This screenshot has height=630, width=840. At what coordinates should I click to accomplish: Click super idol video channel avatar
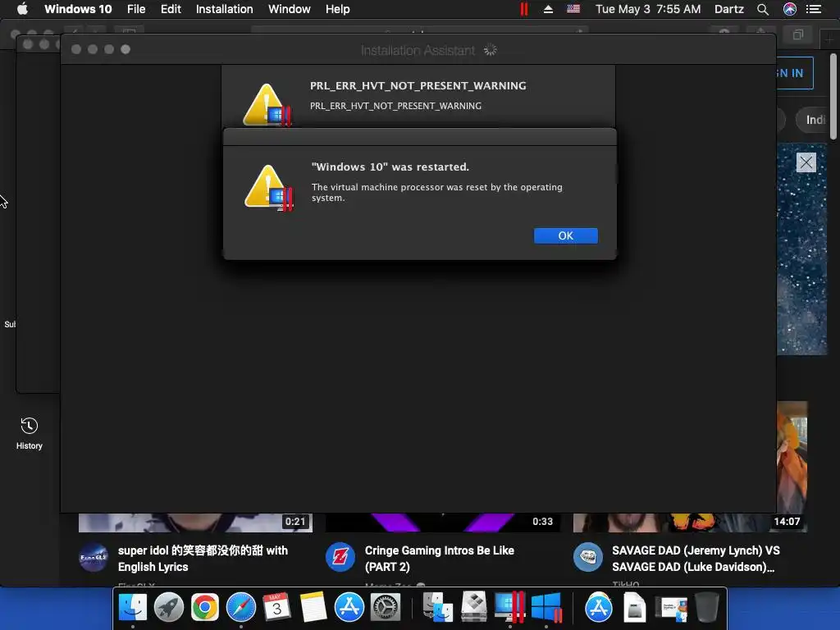click(94, 557)
